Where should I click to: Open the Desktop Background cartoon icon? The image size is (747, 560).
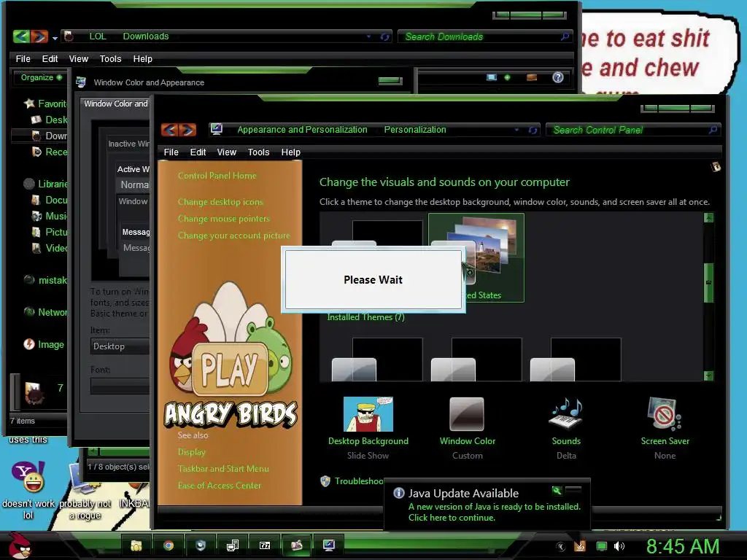(x=368, y=414)
